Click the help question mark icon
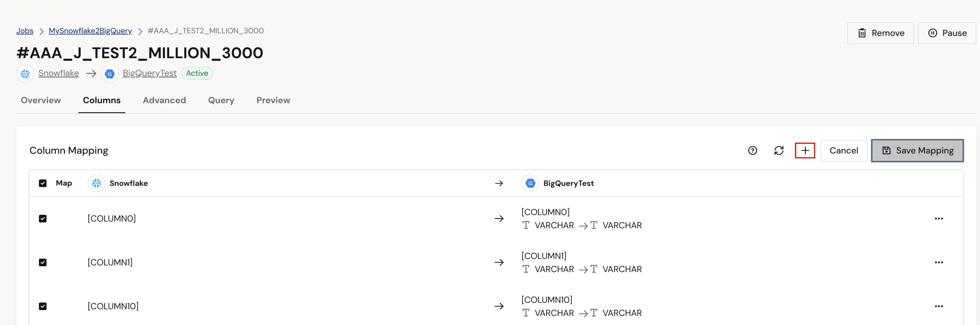 coord(752,151)
